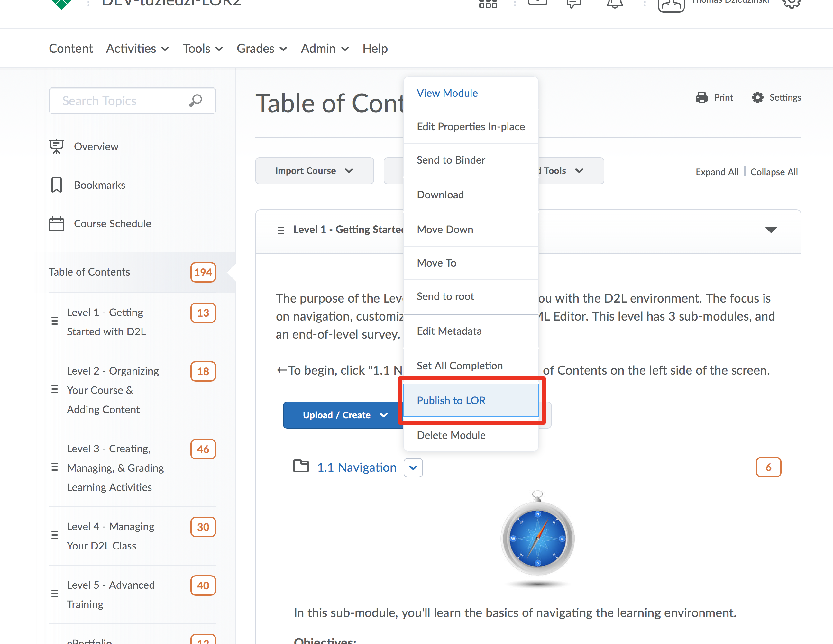Click the 1.1 Navigation folder icon
Image resolution: width=833 pixels, height=644 pixels.
pyautogui.click(x=301, y=466)
